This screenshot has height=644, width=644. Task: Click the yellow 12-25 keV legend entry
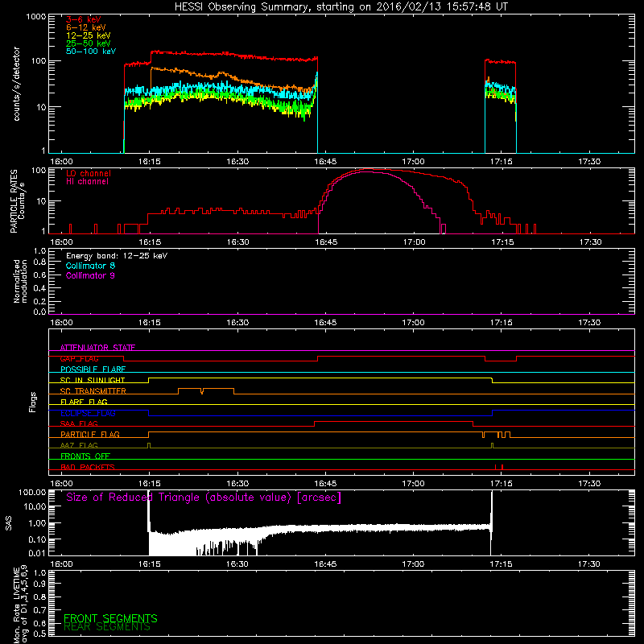tap(89, 35)
